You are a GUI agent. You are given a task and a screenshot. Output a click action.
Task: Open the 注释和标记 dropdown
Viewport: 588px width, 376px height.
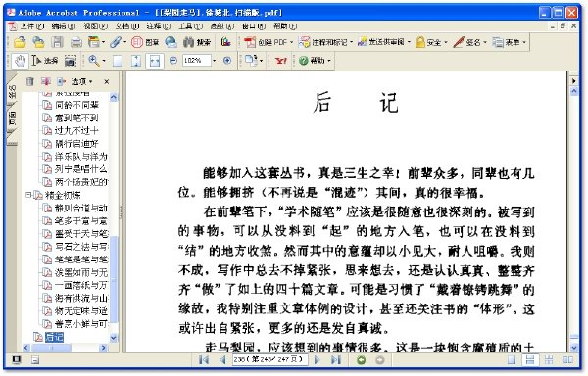pos(325,42)
